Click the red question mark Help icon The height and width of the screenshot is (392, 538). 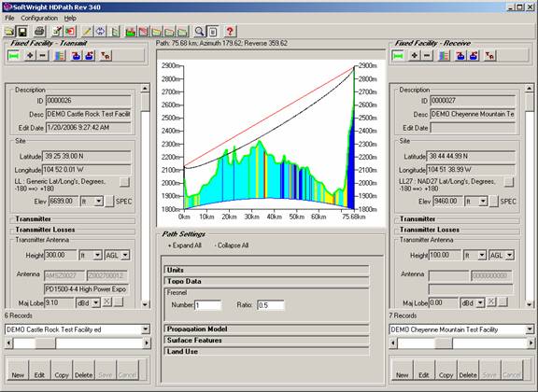pyautogui.click(x=230, y=32)
